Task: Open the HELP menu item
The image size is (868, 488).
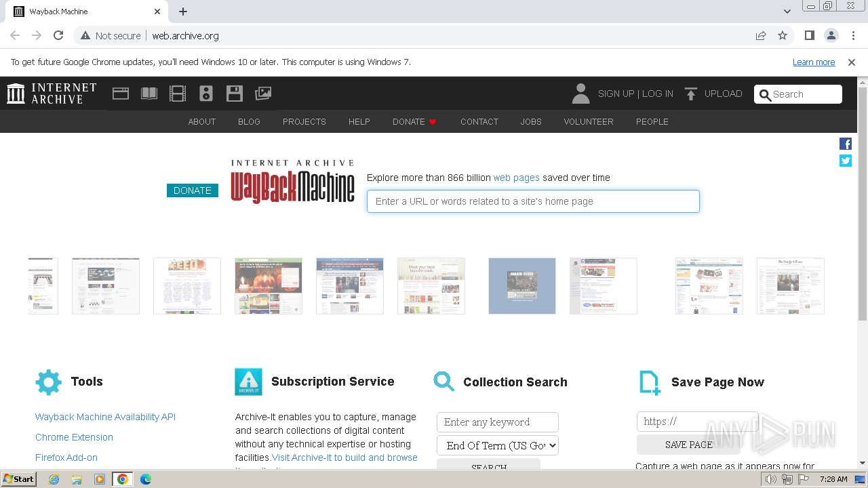Action: [359, 122]
